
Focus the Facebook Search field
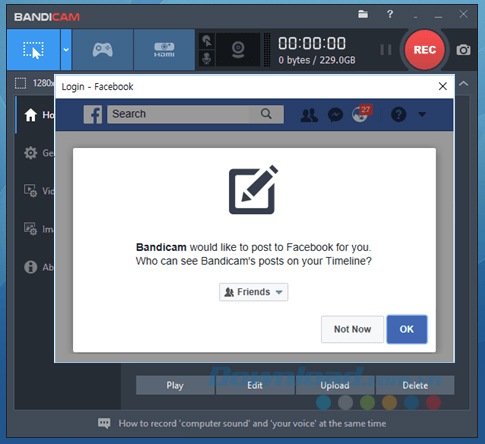pyautogui.click(x=195, y=114)
